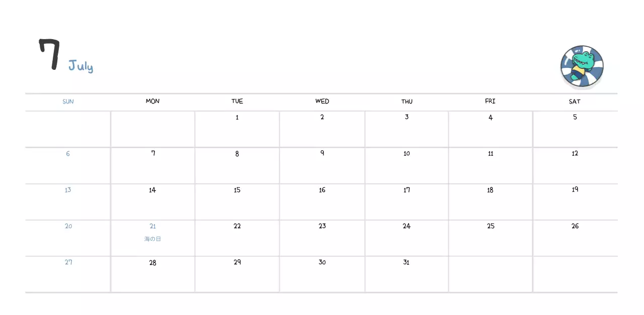Click the large 7 month number
This screenshot has width=644, height=315.
coord(50,54)
